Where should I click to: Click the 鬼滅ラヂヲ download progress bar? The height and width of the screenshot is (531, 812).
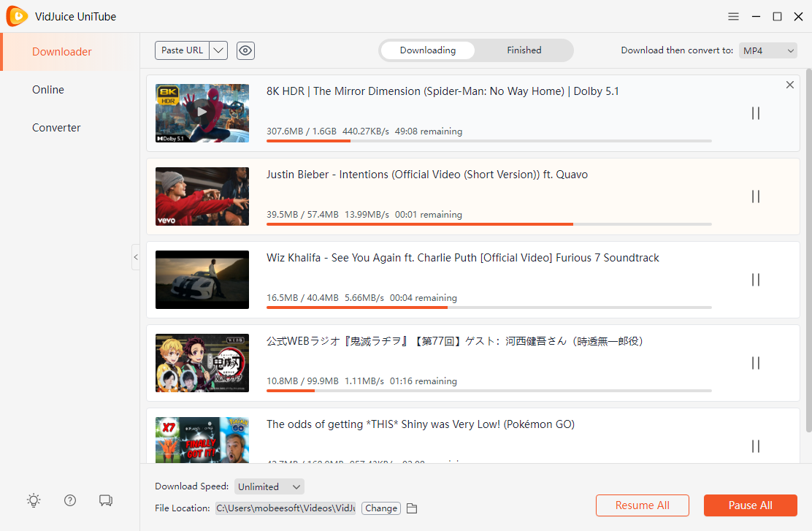tap(489, 391)
